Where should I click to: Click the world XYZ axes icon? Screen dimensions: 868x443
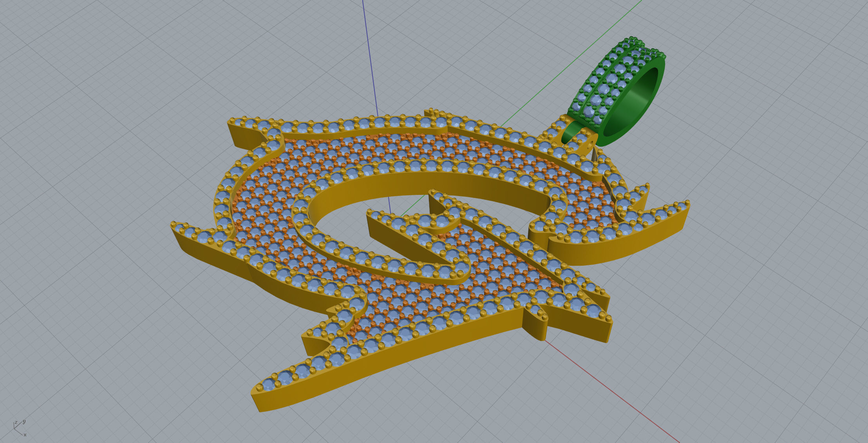20,428
